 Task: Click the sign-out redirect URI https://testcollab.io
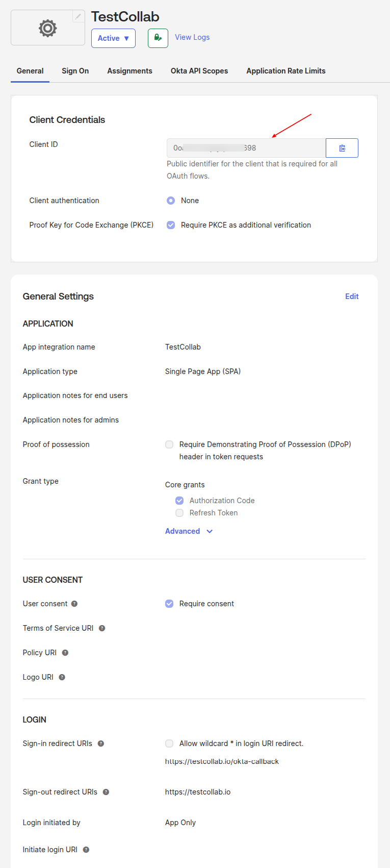click(x=198, y=792)
